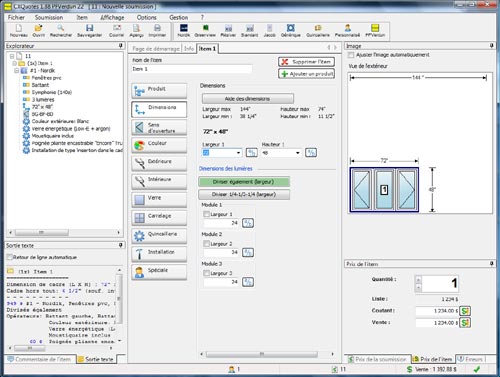Switch to Page de démarrage tab
Screen dimensions: 500x377
click(x=156, y=49)
